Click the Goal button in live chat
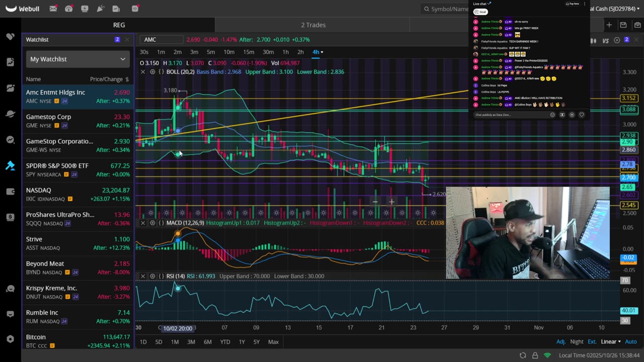 481,12
